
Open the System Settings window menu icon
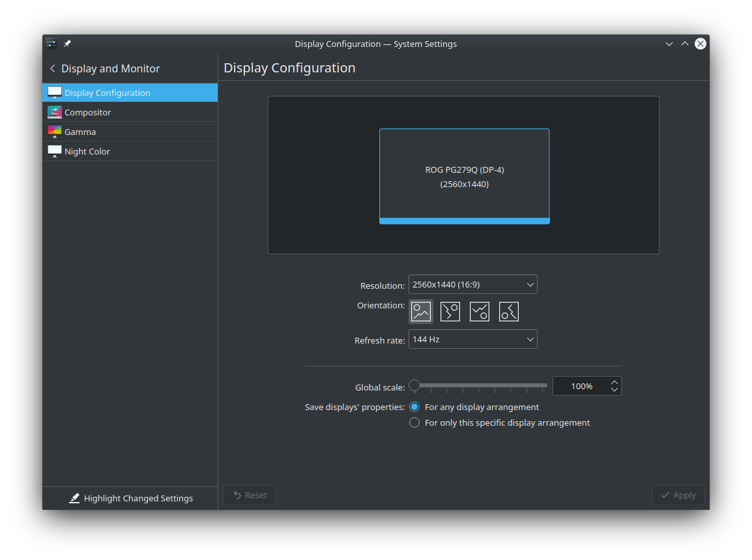coord(51,44)
